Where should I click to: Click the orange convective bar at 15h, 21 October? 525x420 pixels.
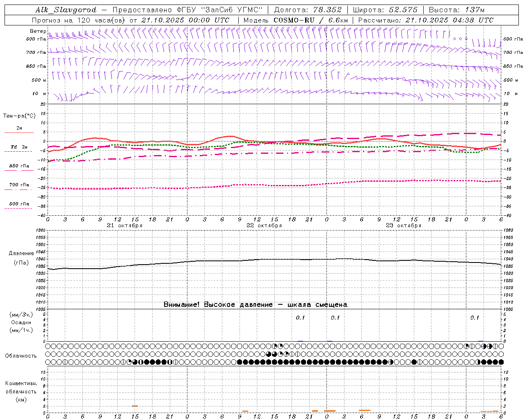coord(135,406)
